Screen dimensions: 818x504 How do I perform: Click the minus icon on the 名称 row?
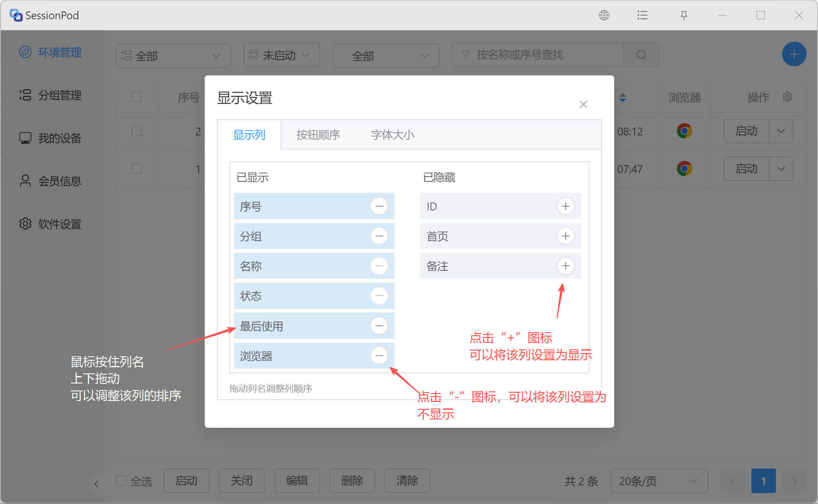coord(379,266)
